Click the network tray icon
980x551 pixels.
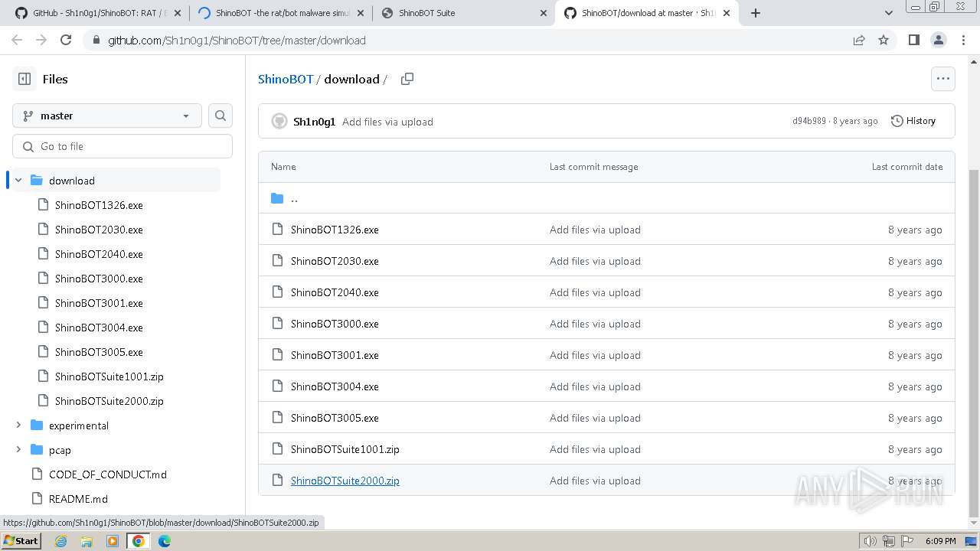(889, 541)
